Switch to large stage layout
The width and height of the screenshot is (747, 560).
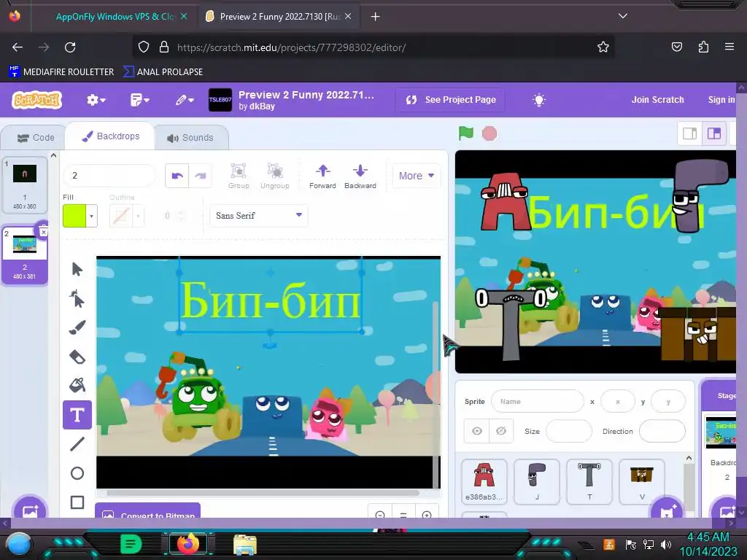[x=714, y=133]
